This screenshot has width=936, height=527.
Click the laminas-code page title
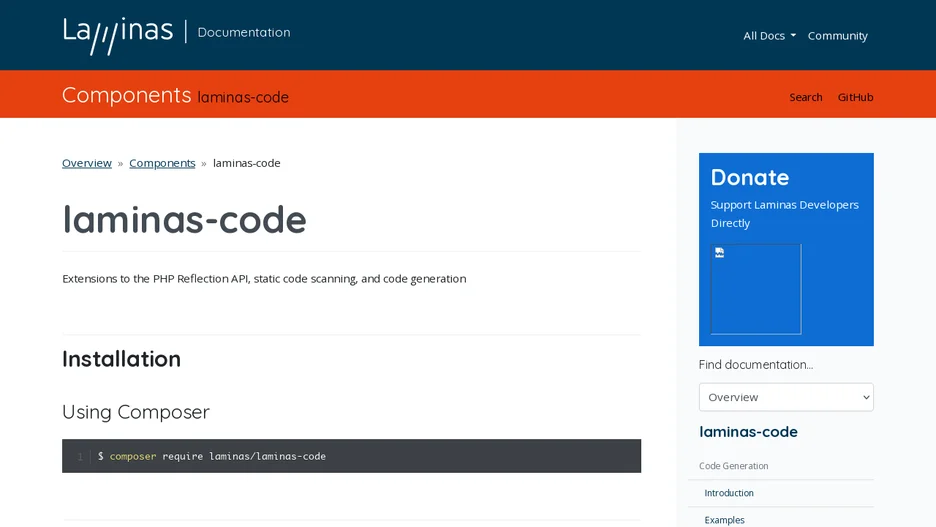(184, 219)
